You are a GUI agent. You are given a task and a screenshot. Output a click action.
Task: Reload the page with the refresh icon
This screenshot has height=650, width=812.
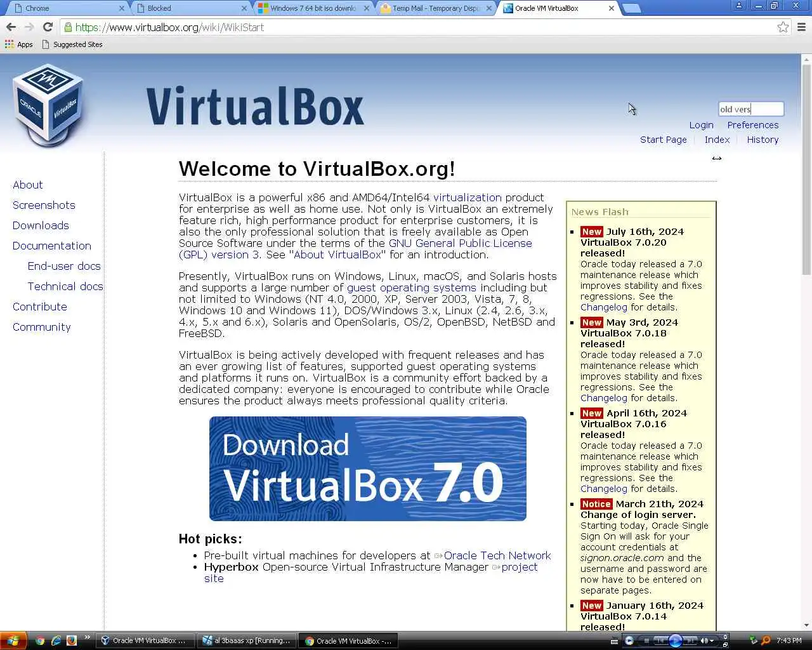(x=48, y=27)
